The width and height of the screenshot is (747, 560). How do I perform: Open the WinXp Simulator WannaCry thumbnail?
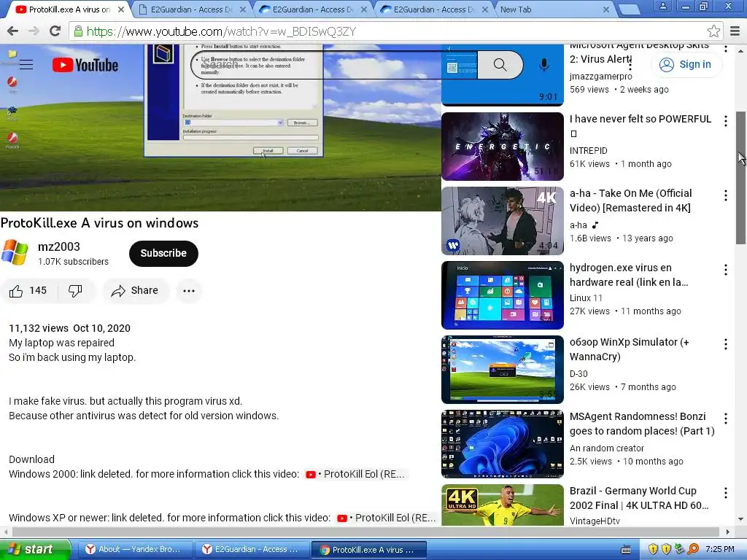coord(503,370)
